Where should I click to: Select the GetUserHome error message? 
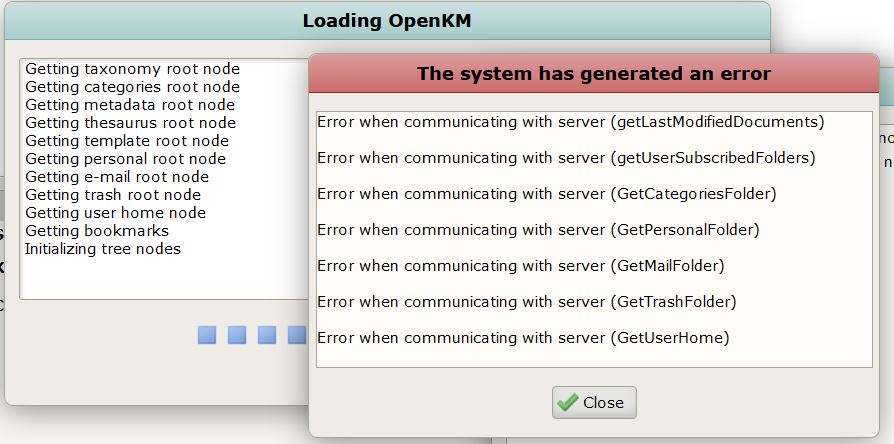pos(523,338)
